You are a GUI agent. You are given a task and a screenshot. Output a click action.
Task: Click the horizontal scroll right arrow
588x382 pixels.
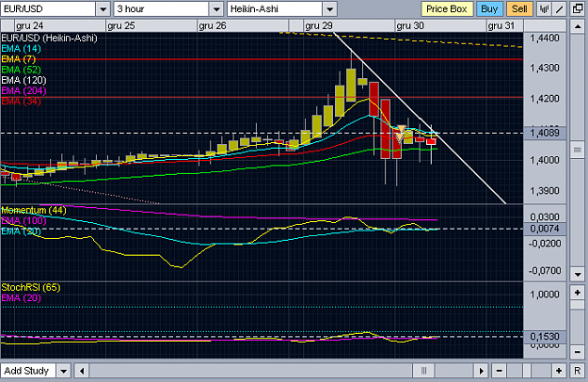[x=481, y=371]
